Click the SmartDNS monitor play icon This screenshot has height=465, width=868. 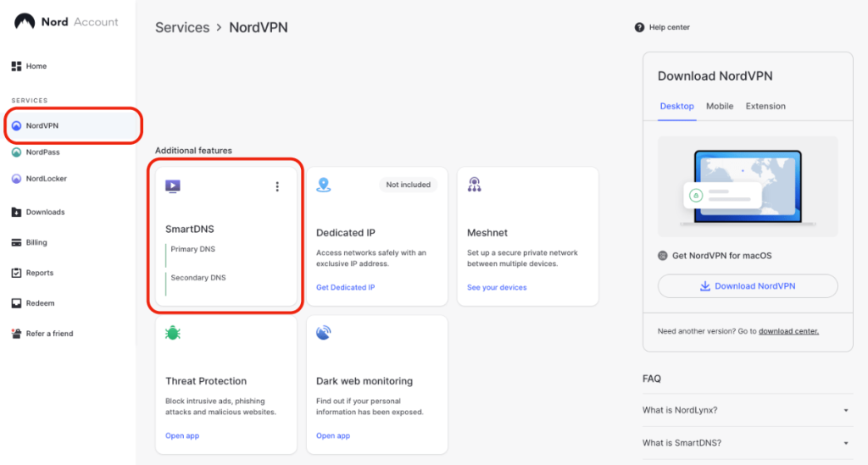[x=173, y=186]
